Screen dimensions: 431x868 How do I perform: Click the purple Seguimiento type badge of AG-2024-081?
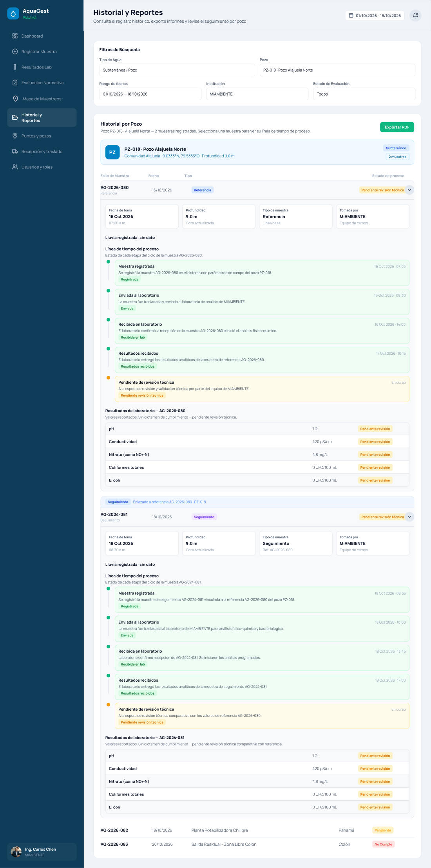(x=204, y=517)
